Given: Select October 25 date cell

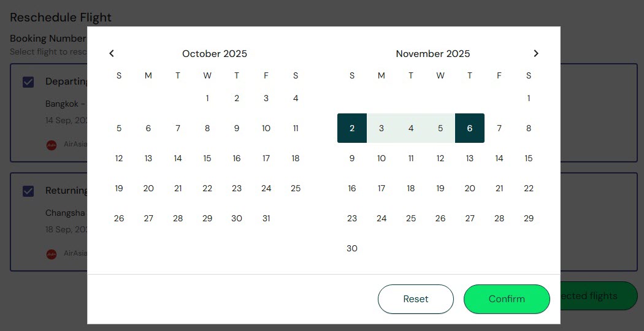Looking at the screenshot, I should (x=296, y=188).
